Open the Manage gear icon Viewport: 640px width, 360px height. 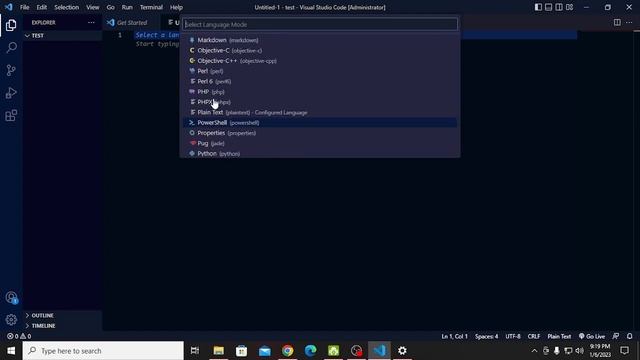pos(11,320)
